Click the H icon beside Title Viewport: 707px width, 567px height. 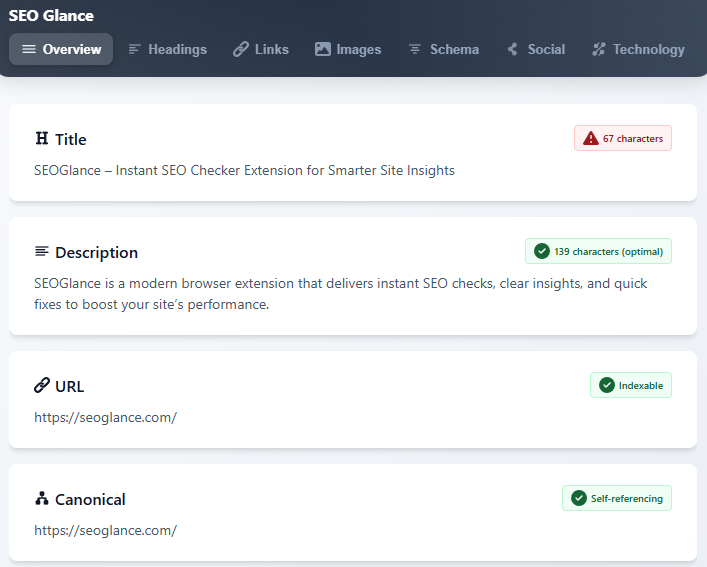[42, 138]
